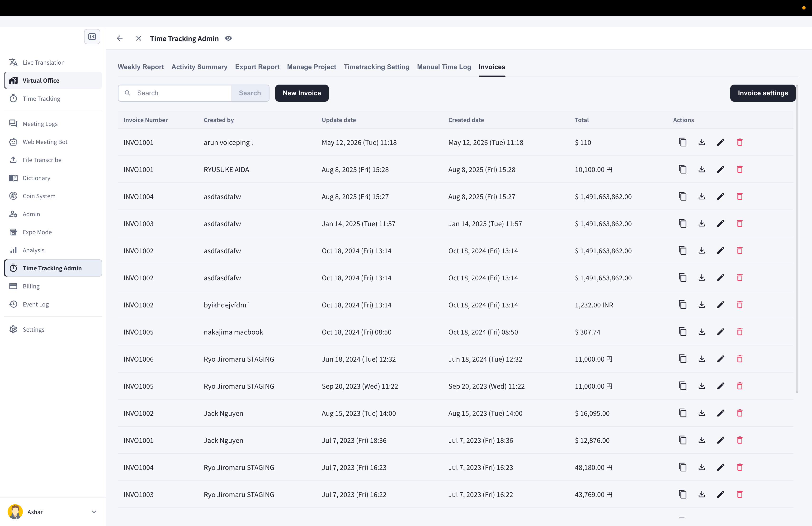Click the Search button
This screenshot has height=526, width=812.
click(x=250, y=93)
